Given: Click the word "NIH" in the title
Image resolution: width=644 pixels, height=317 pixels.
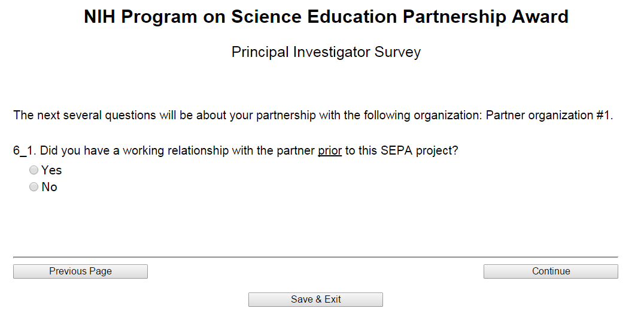Looking at the screenshot, I should (x=100, y=17).
